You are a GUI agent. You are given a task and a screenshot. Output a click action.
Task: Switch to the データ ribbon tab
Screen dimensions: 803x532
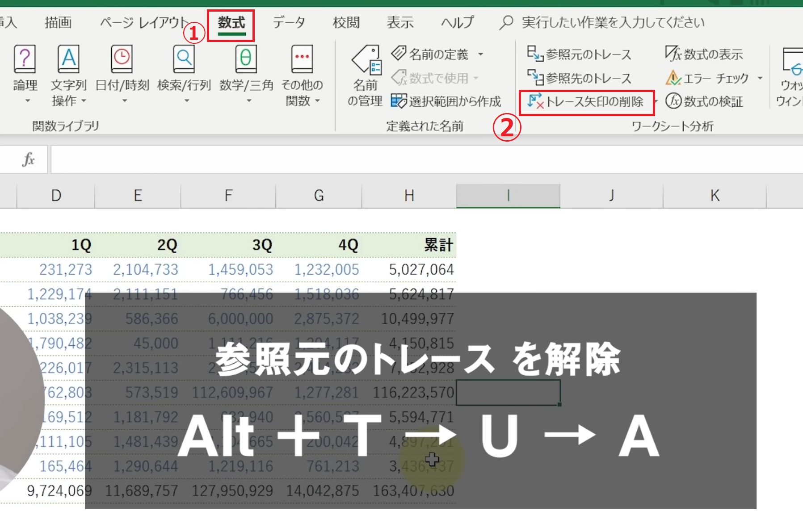click(x=289, y=22)
